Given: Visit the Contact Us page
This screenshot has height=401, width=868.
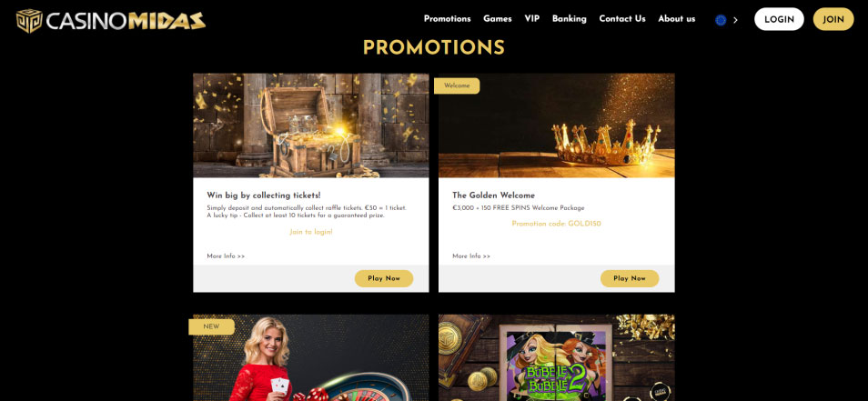Looking at the screenshot, I should coord(622,19).
